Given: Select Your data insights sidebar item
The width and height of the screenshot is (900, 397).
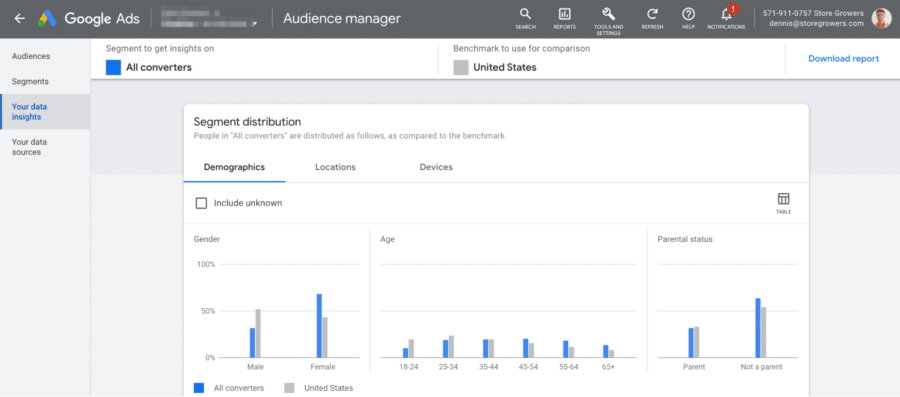Looking at the screenshot, I should pos(45,112).
